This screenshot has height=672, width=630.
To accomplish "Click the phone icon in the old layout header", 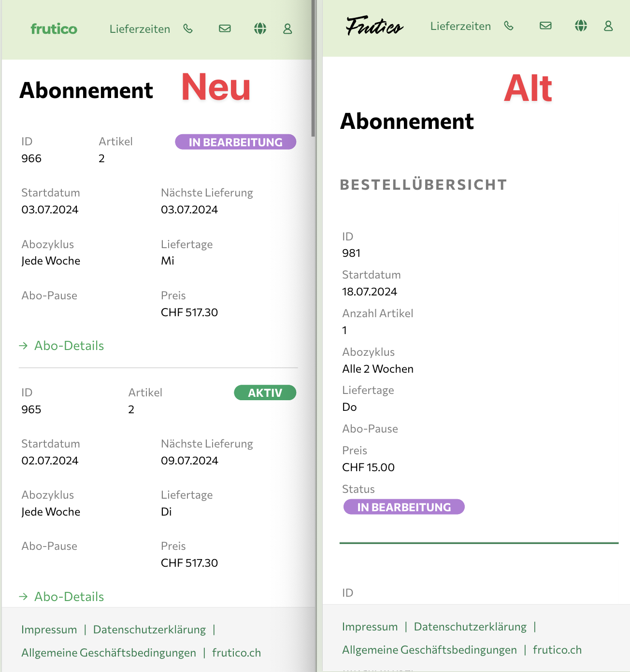I will (x=509, y=26).
